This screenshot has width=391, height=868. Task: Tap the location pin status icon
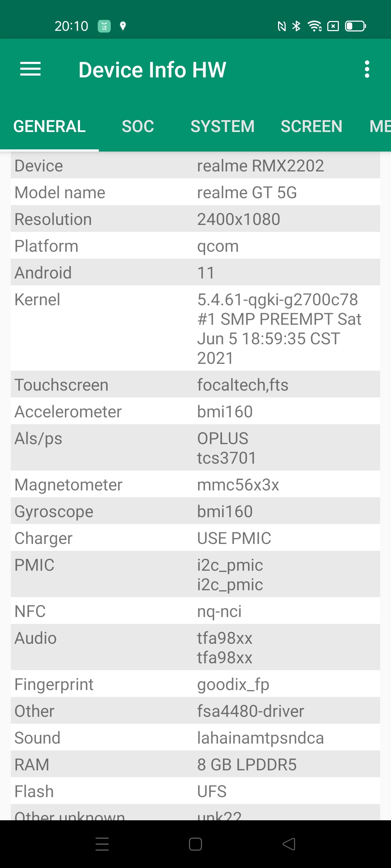pos(123,26)
